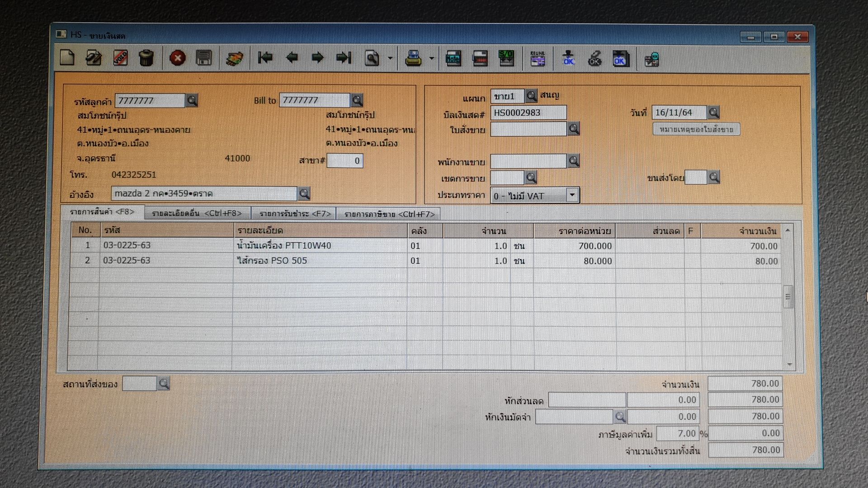Click the red-striped document toolbar icon
868x488 pixels.
480,58
